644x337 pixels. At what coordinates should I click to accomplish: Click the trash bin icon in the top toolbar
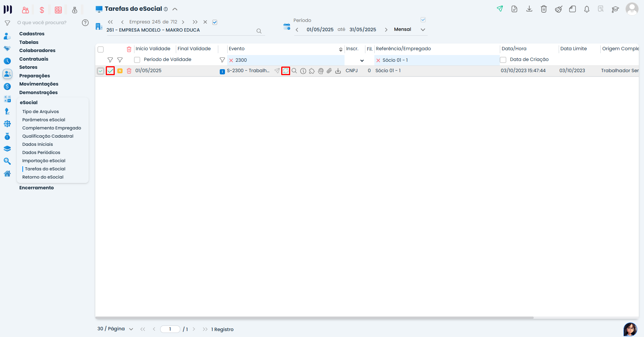[x=544, y=9]
